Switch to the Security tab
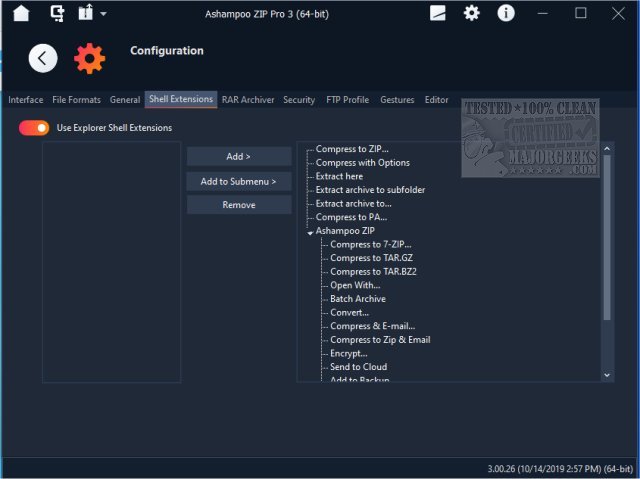This screenshot has width=640, height=479. (299, 100)
